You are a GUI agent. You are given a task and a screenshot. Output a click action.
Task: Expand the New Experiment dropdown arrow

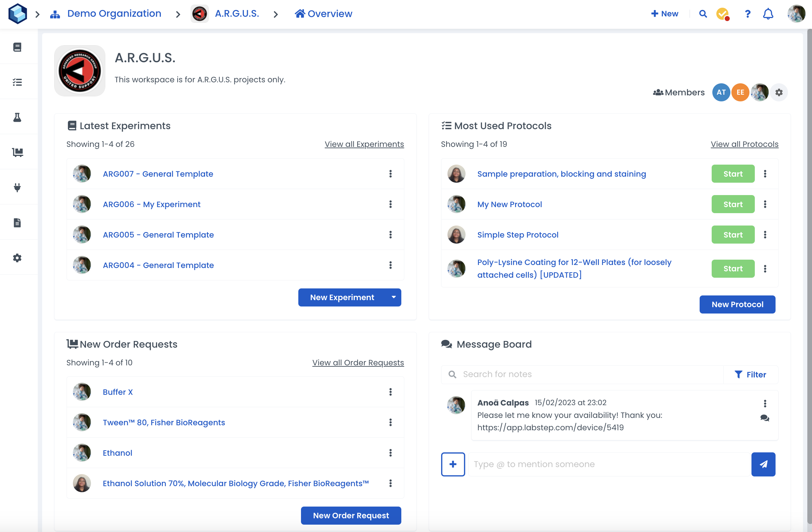(394, 297)
